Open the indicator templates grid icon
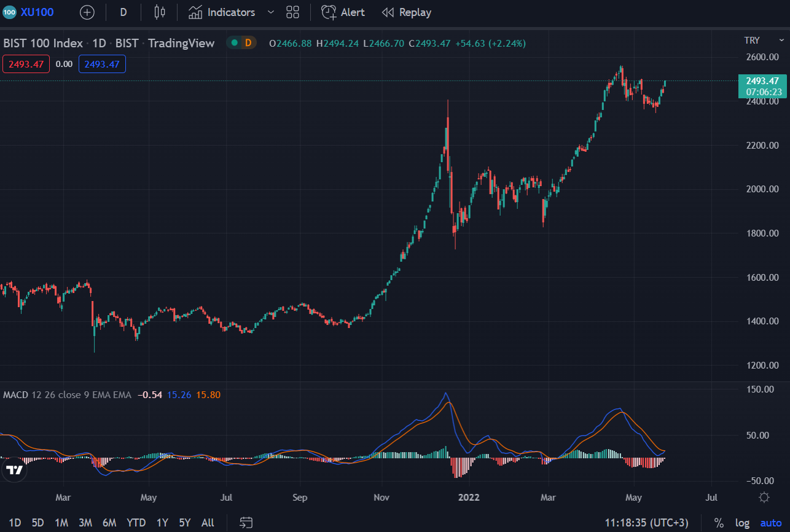The height and width of the screenshot is (532, 790). [x=292, y=12]
